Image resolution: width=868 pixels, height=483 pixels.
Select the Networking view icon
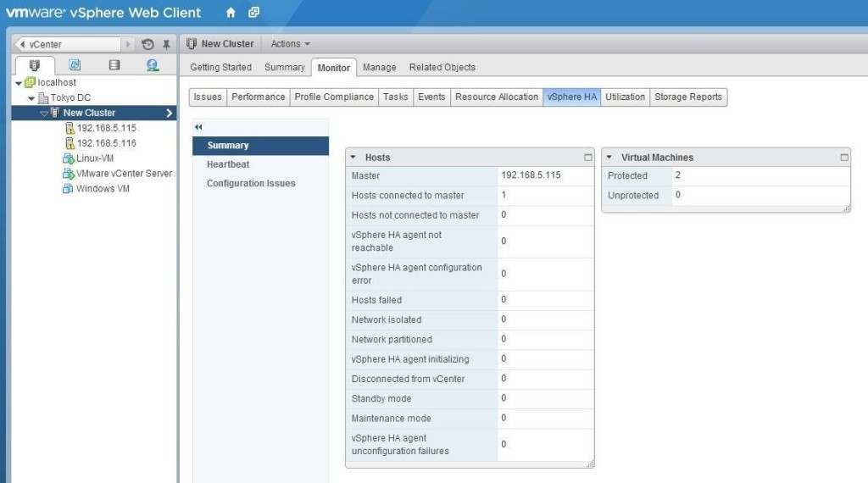(153, 65)
